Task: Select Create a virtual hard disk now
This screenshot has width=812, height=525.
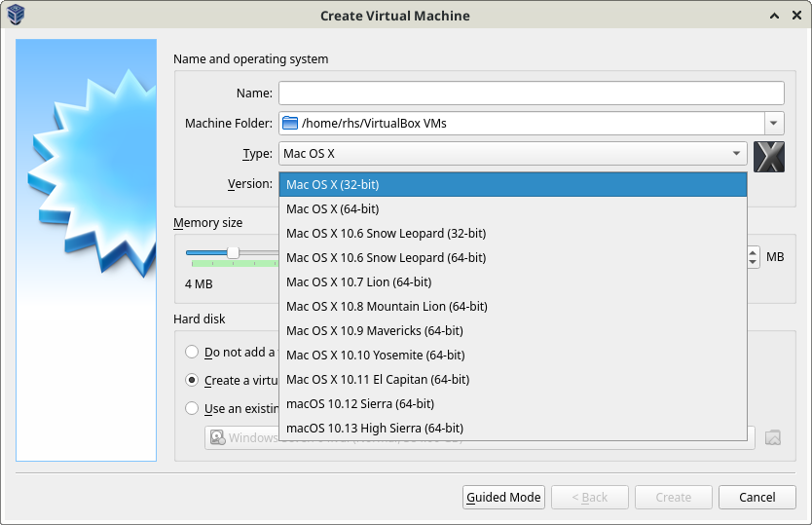Action: (192, 380)
